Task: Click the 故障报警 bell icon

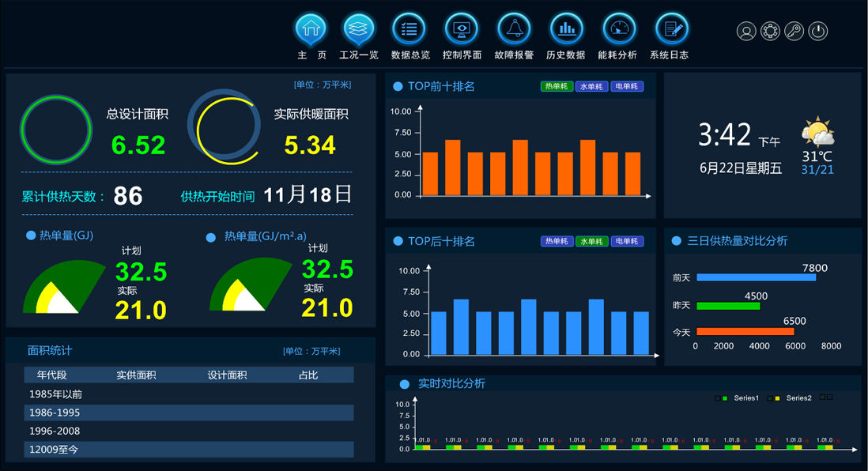Action: 514,29
